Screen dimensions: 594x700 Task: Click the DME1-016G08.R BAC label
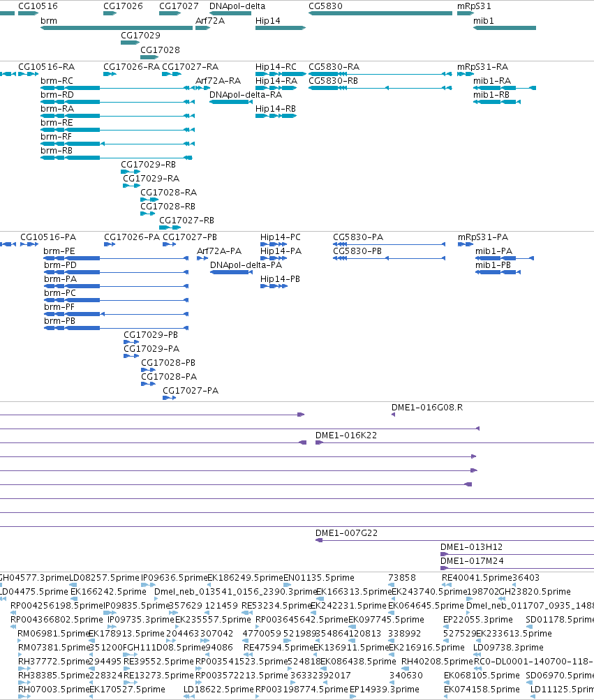coord(427,408)
